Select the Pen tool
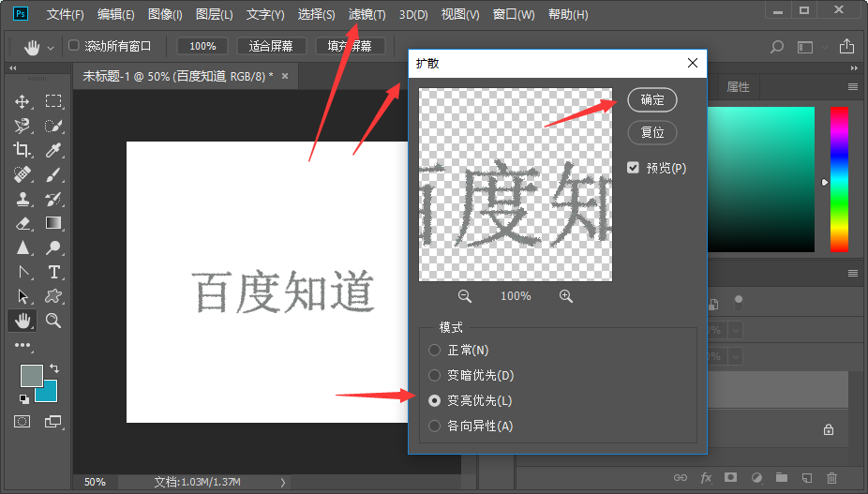868x494 pixels. (x=22, y=272)
